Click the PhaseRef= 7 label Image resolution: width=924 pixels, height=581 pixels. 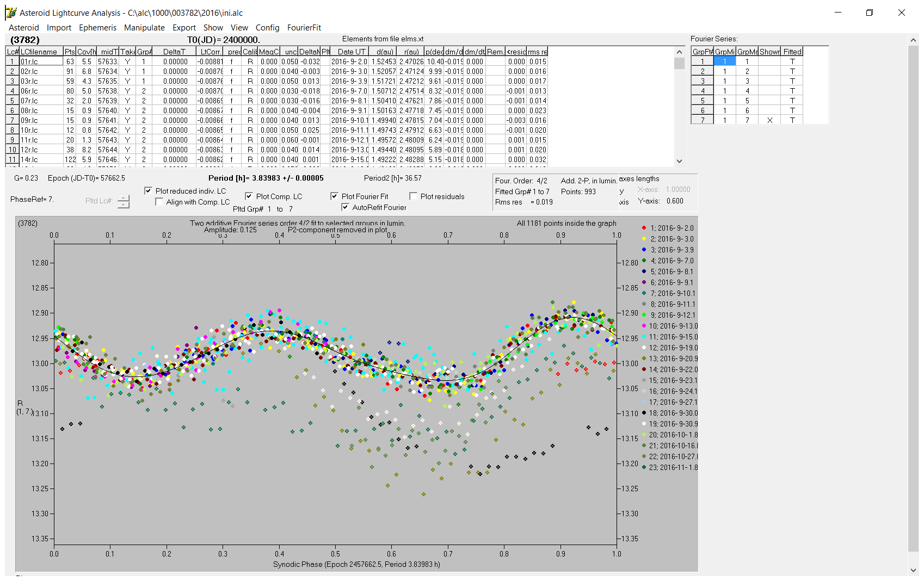pos(32,200)
